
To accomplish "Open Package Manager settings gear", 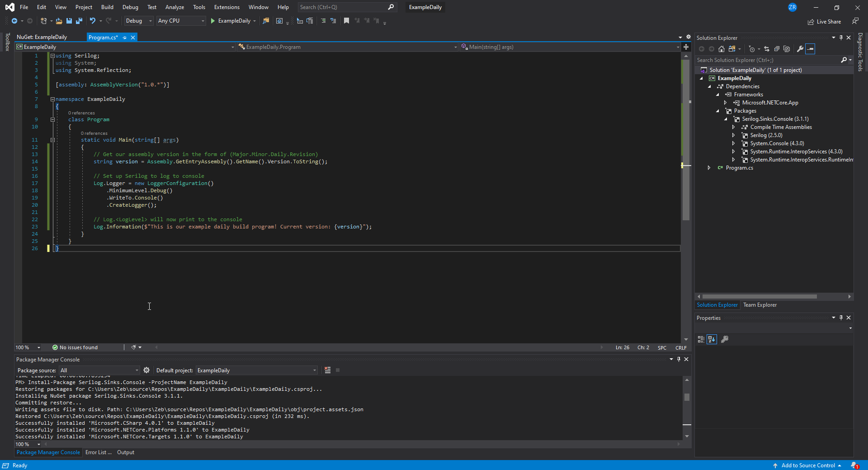I will tap(146, 370).
